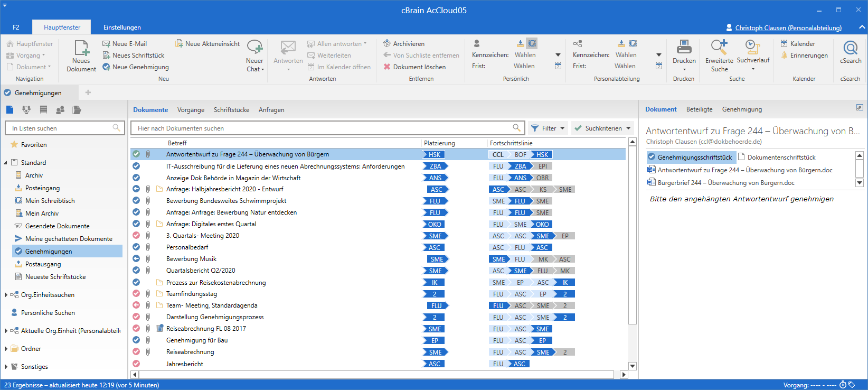Click the search magnifier in document search box
The image size is (868, 390).
click(x=516, y=128)
